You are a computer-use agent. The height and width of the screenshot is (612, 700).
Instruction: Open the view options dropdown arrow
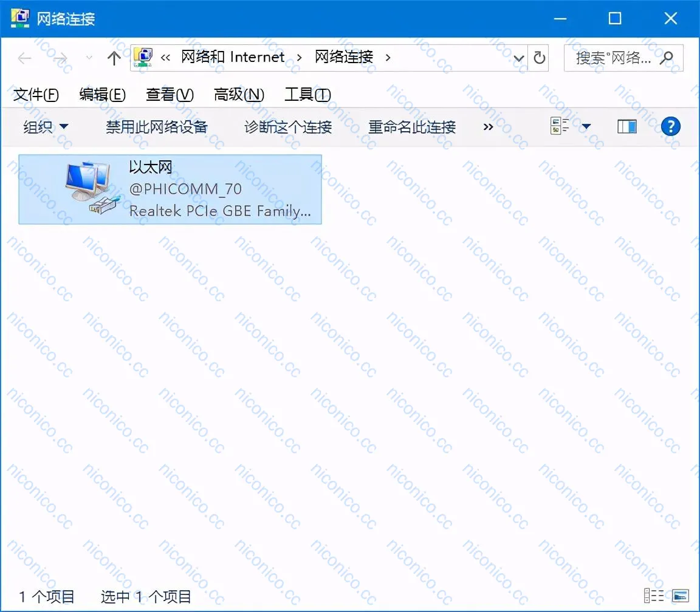point(586,127)
